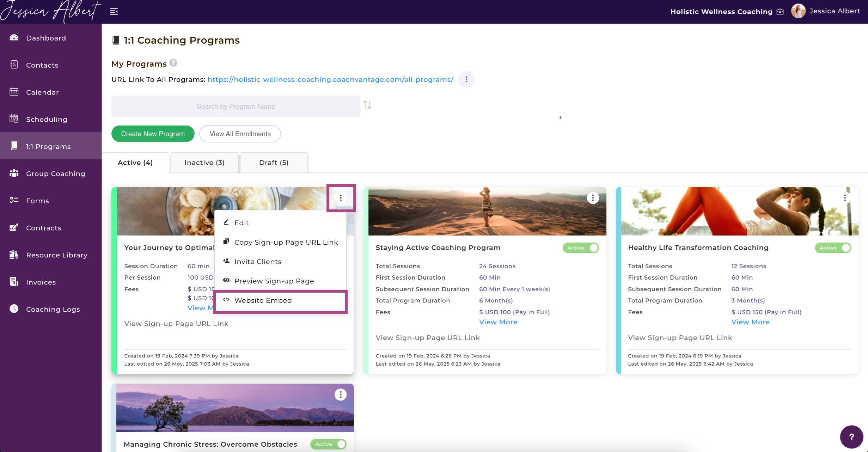Select Edit from the program menu
Image resolution: width=868 pixels, height=452 pixels.
coord(280,223)
